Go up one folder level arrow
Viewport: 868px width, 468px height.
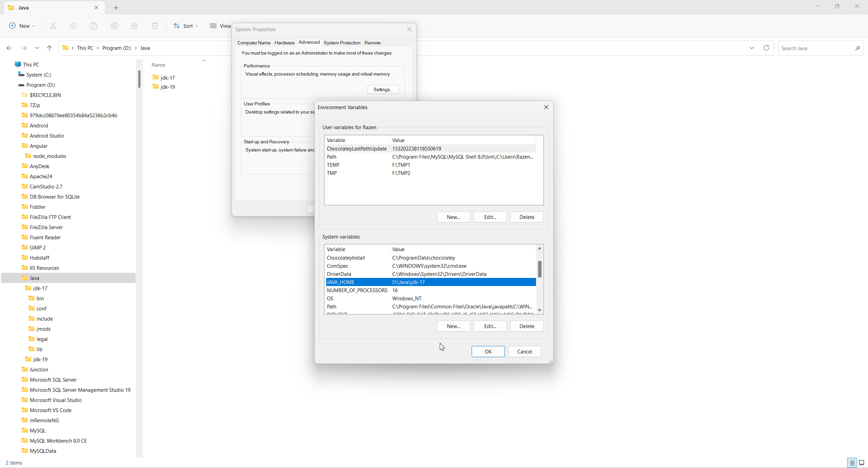tap(50, 48)
